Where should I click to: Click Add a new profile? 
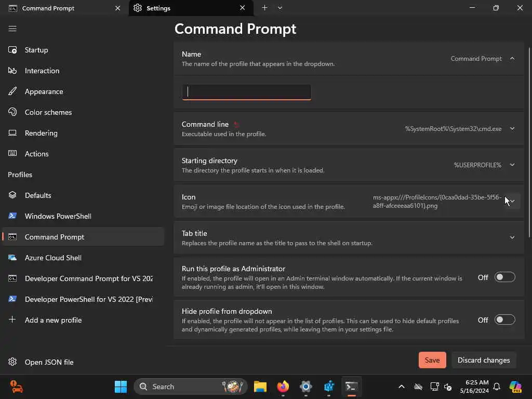pos(83,320)
